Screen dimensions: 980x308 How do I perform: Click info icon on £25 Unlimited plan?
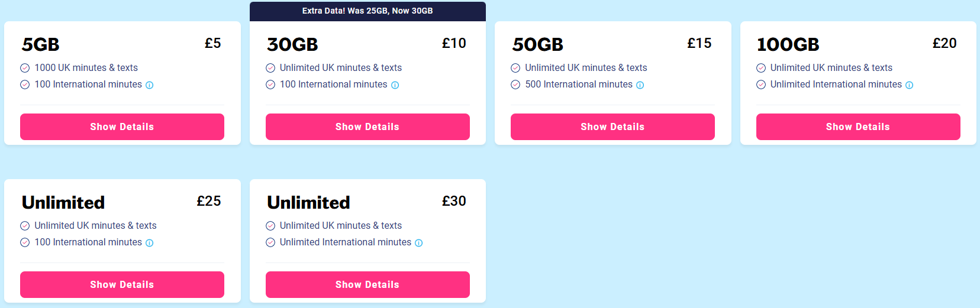click(150, 243)
